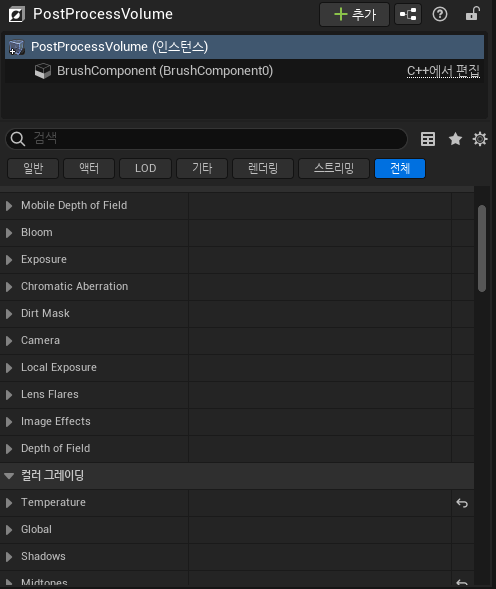496x589 pixels.
Task: Select BrushComponent (BrushComponent0) row
Action: tap(244, 71)
